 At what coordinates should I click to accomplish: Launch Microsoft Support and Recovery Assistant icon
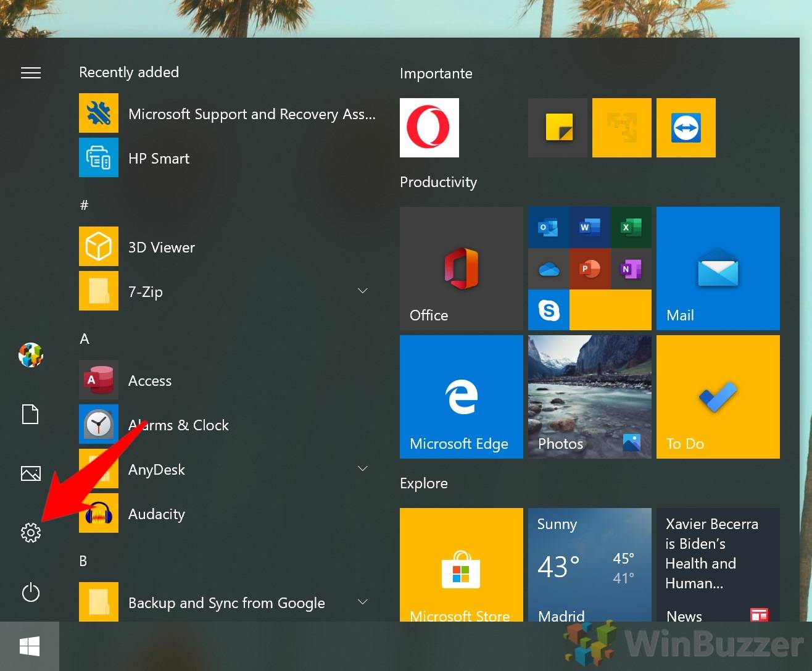click(99, 113)
